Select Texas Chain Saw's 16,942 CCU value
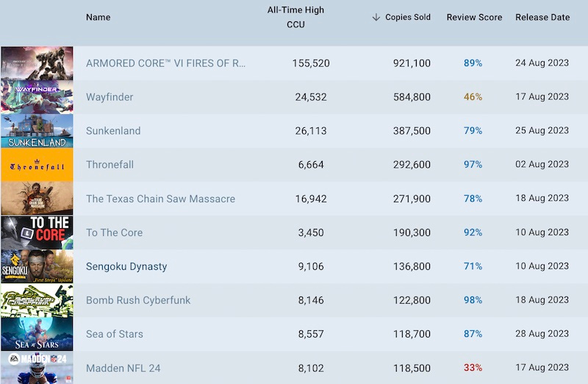The height and width of the screenshot is (384, 588). point(311,199)
